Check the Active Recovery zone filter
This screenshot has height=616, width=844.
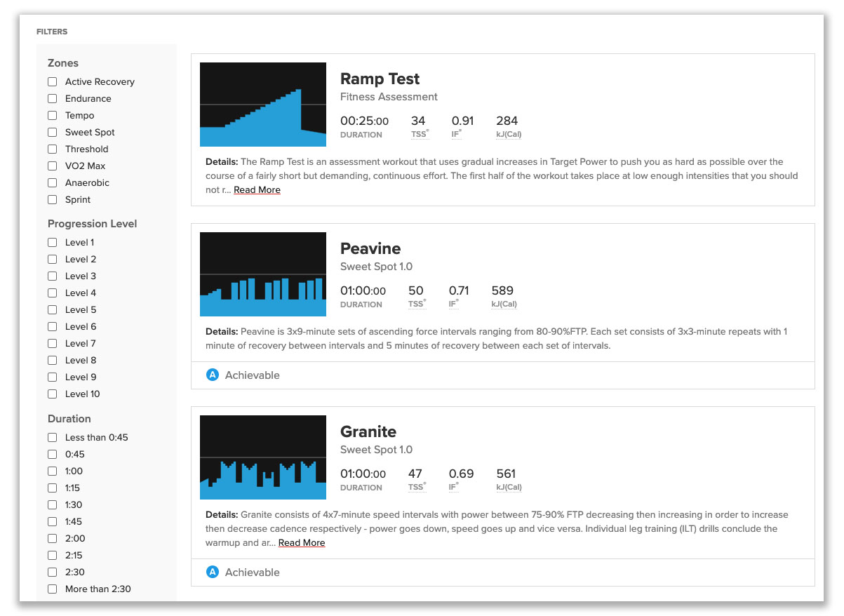tap(52, 81)
